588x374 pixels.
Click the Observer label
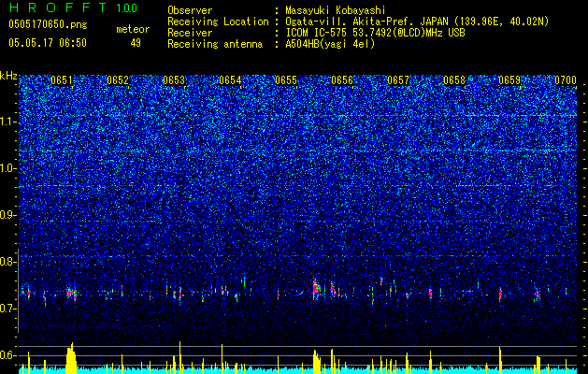tap(190, 10)
